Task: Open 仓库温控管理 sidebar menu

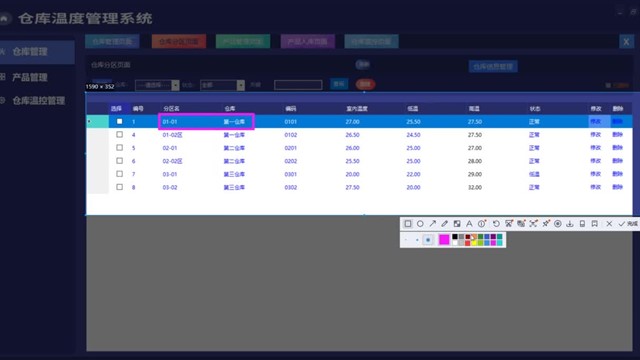Action: tap(38, 100)
